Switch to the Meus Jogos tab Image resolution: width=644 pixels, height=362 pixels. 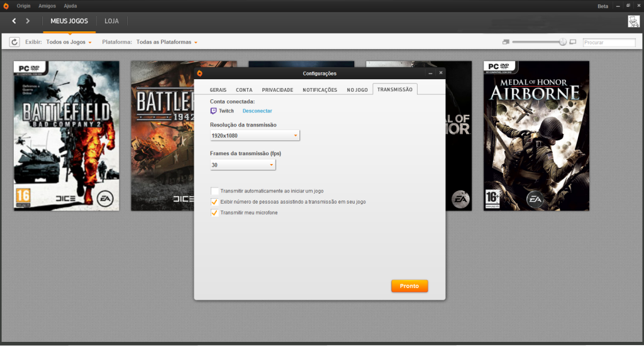point(69,21)
